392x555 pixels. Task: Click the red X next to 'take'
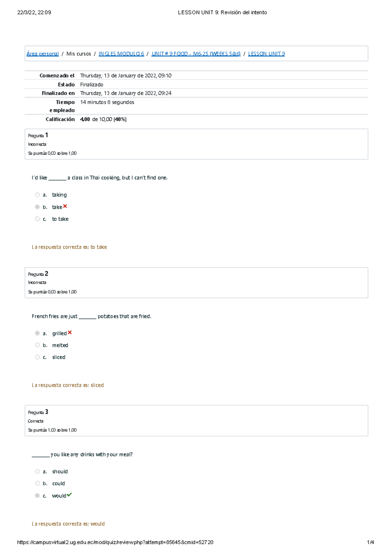[65, 206]
